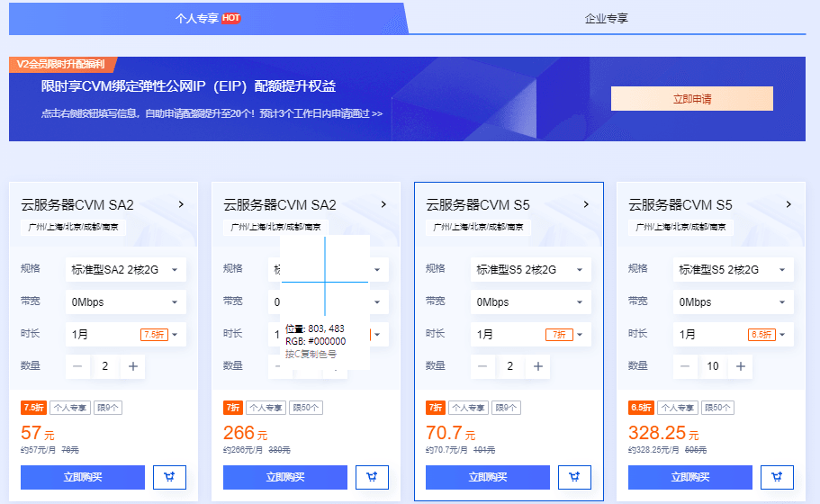The image size is (820, 504).
Task: Click the bandwidth dropdown arrow in 266元 card
Action: coord(377,302)
